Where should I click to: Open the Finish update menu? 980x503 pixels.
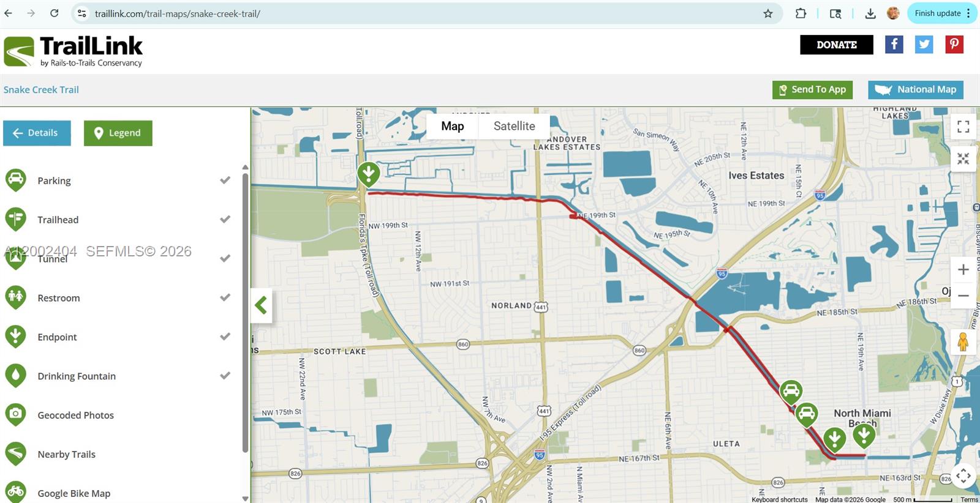pyautogui.click(x=941, y=13)
